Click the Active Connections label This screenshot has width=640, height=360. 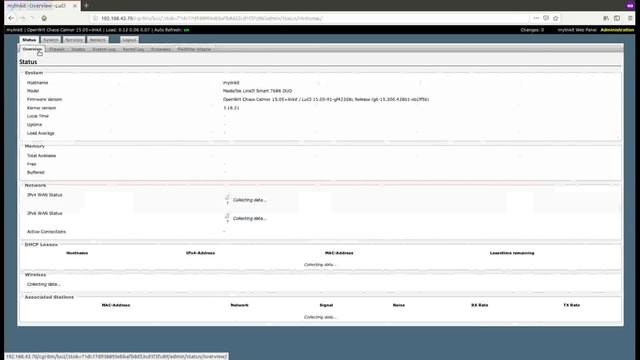point(46,231)
